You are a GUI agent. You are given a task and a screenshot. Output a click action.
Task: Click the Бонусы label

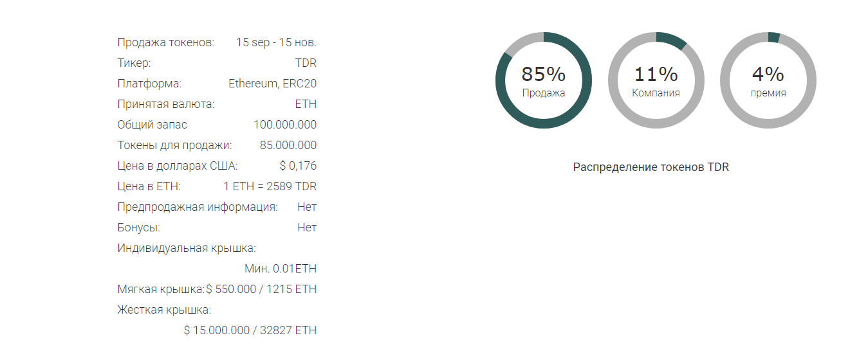[x=138, y=228]
